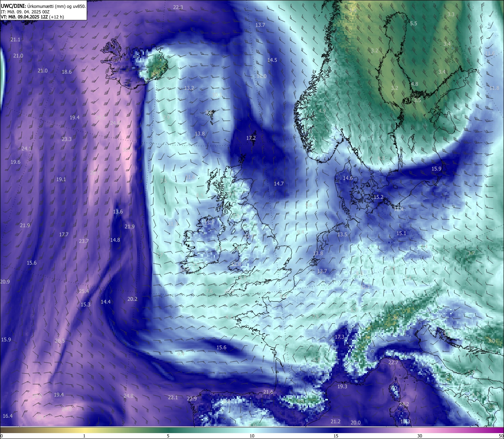Select the 17.2 value near Shetland

(x=251, y=138)
